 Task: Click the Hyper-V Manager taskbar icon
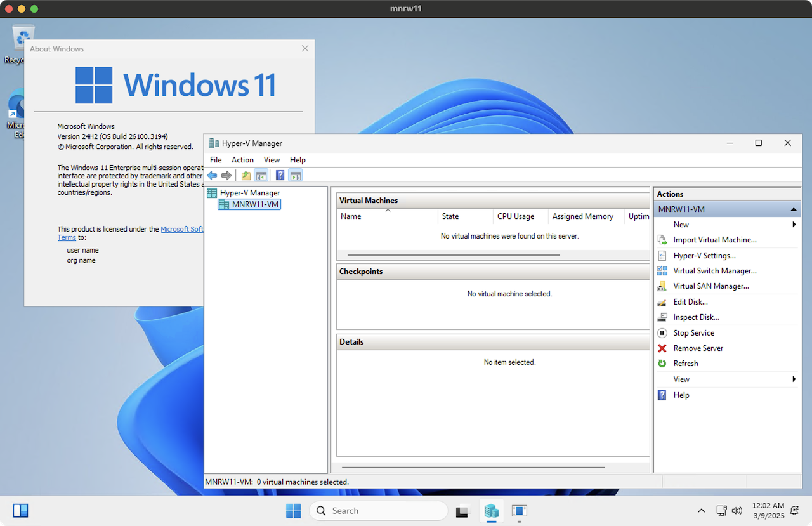click(x=491, y=511)
